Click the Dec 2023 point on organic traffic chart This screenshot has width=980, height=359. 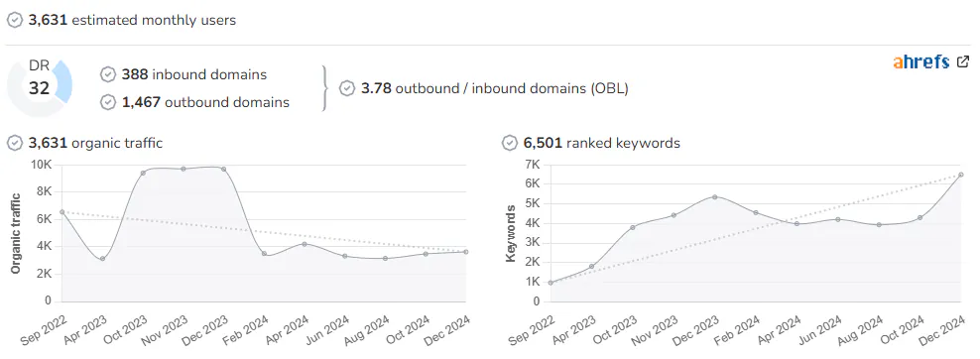224,169
